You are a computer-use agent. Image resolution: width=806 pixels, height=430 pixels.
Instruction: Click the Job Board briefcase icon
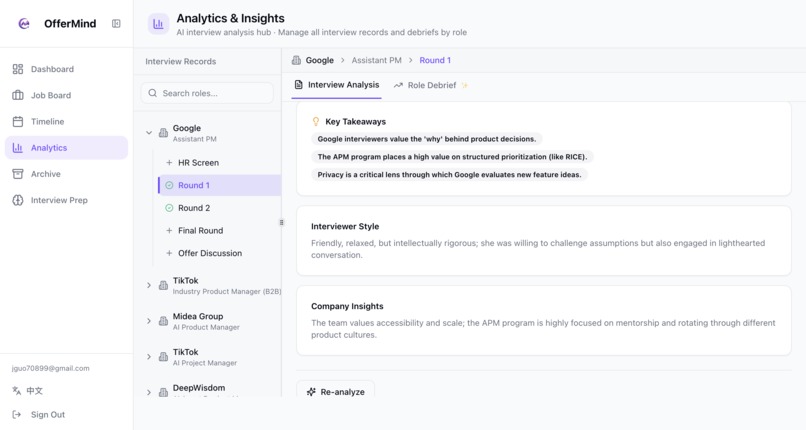click(x=18, y=95)
